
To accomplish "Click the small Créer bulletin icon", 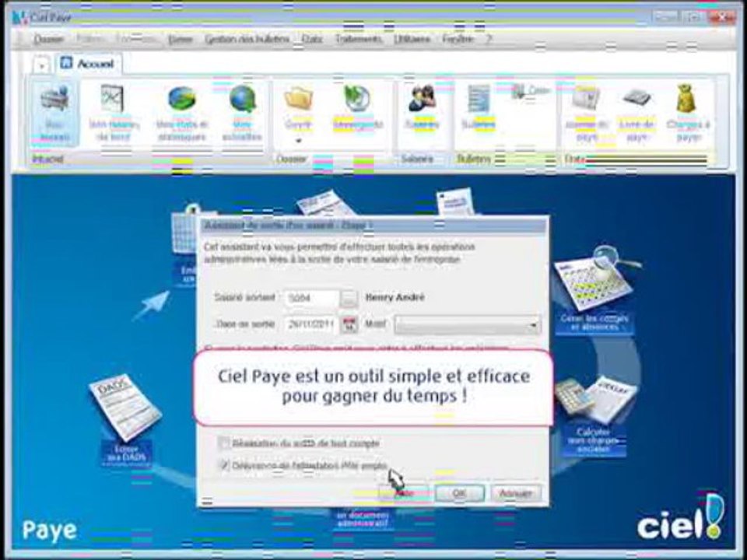I will pyautogui.click(x=530, y=92).
